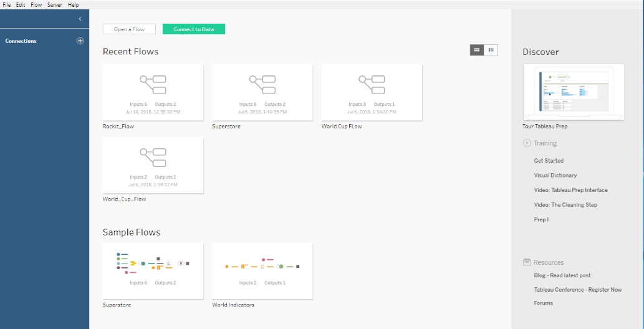This screenshot has width=644, height=329.
Task: Open Video: Tableau Prep Interface link
Action: point(571,190)
